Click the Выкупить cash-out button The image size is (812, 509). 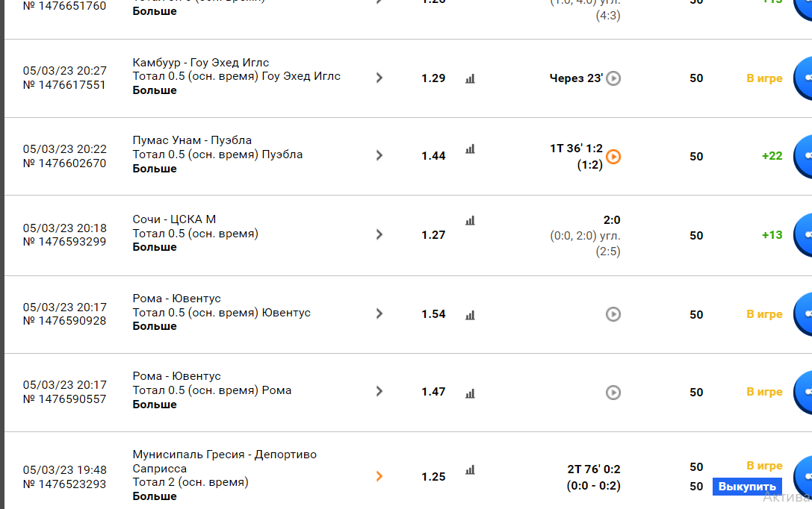coord(746,487)
